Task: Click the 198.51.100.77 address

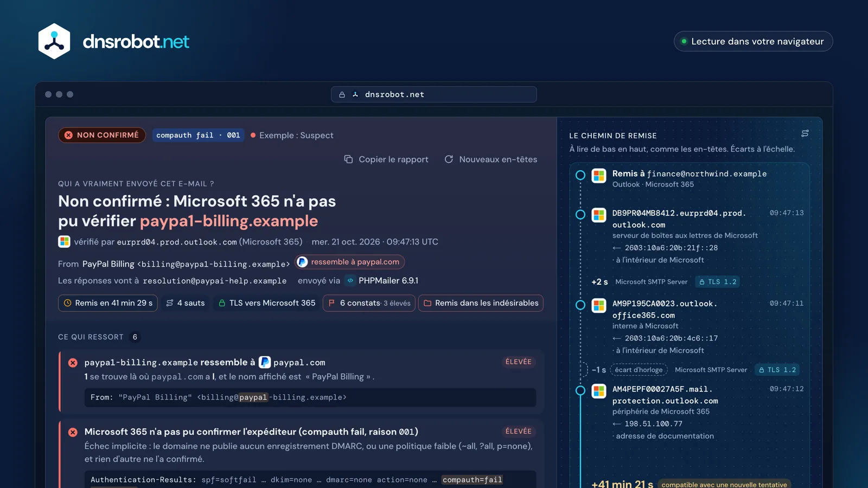Action: pyautogui.click(x=653, y=424)
